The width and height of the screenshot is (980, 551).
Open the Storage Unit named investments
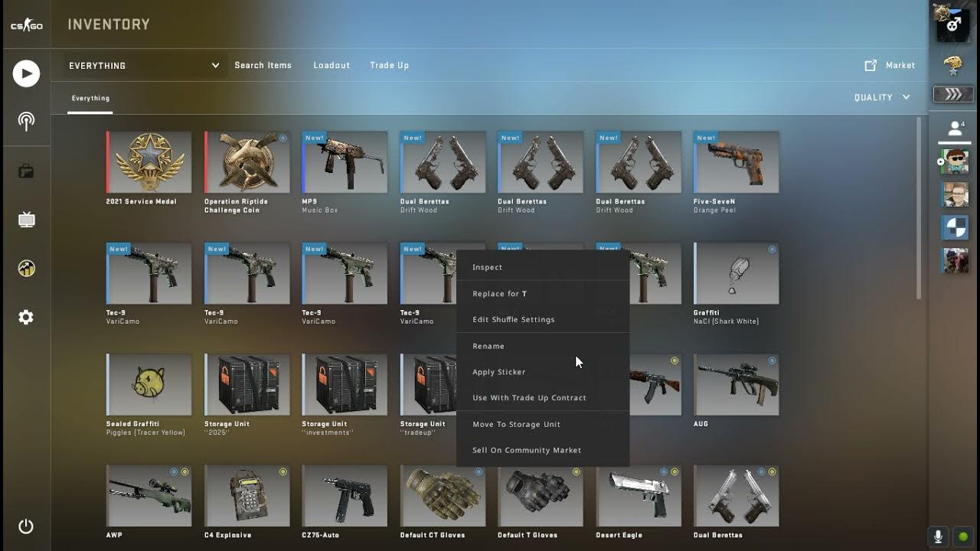345,385
